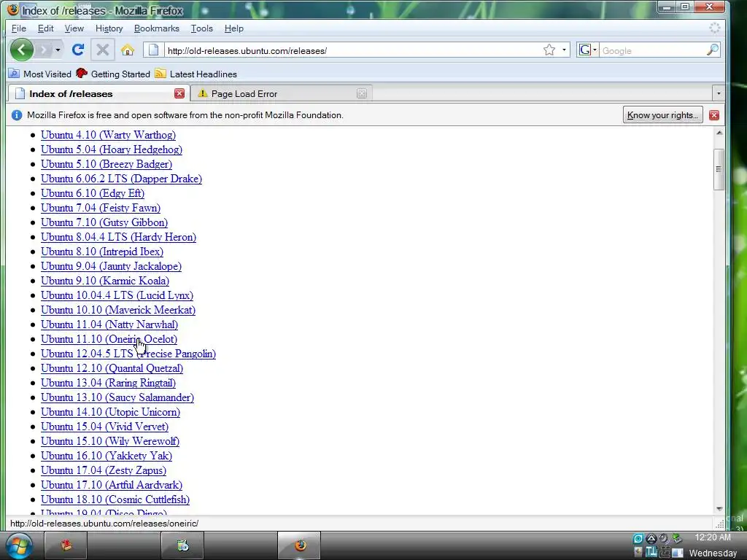The height and width of the screenshot is (560, 747).
Task: Open Ubuntu 5.10 (Breezy Badger) link
Action: [x=107, y=164]
